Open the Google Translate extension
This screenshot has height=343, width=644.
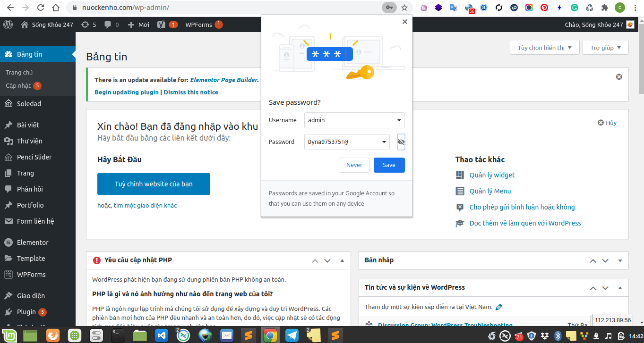454,8
